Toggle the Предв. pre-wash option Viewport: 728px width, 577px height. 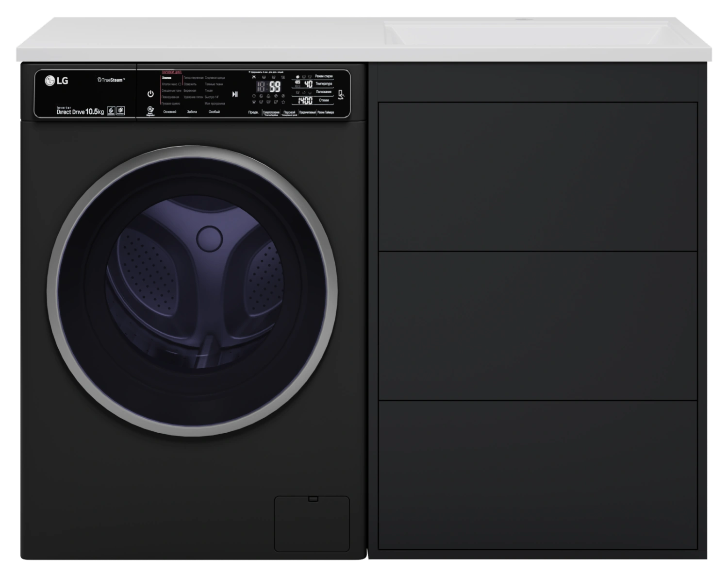point(253,112)
